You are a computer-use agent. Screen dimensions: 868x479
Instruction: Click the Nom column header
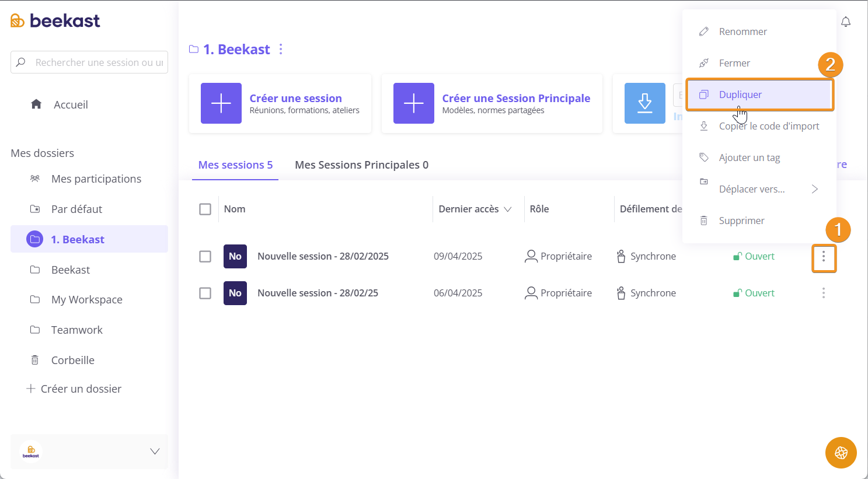pyautogui.click(x=235, y=209)
